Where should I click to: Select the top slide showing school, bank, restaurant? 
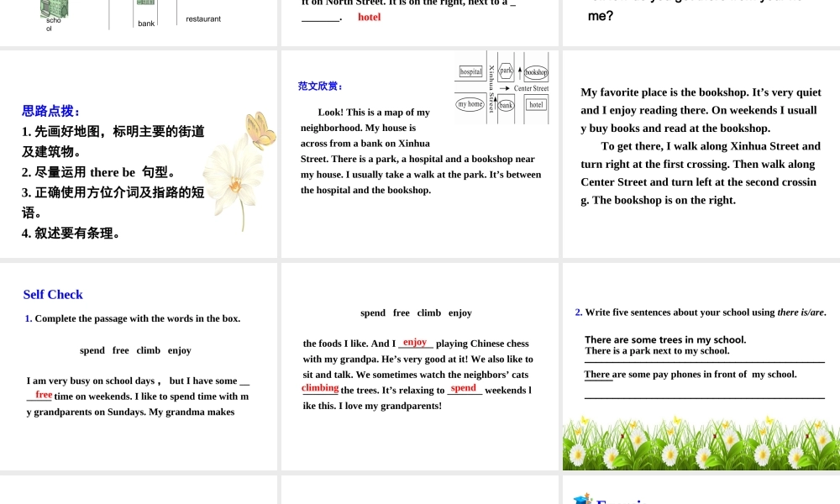(139, 23)
